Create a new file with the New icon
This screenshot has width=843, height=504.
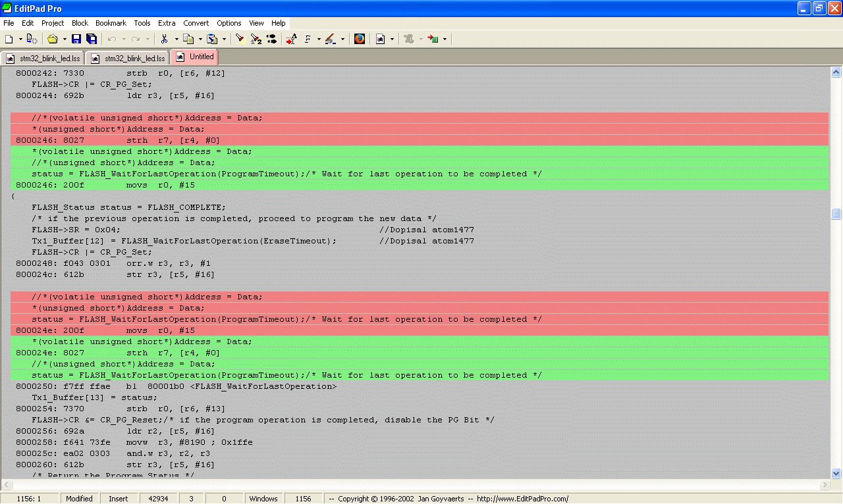click(9, 39)
